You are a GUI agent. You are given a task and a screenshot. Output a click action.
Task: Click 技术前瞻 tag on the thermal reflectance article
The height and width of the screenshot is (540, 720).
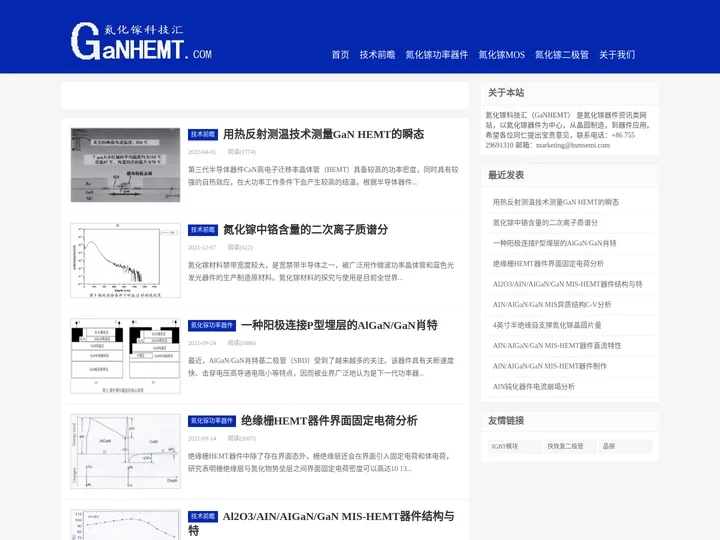(x=202, y=135)
